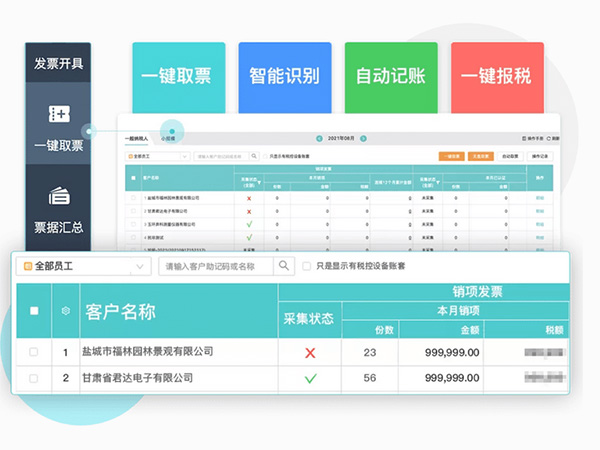The image size is (600, 450).
Task: Select 甘肃省君达电子有限公司 in the enlarged panel
Action: pyautogui.click(x=137, y=378)
